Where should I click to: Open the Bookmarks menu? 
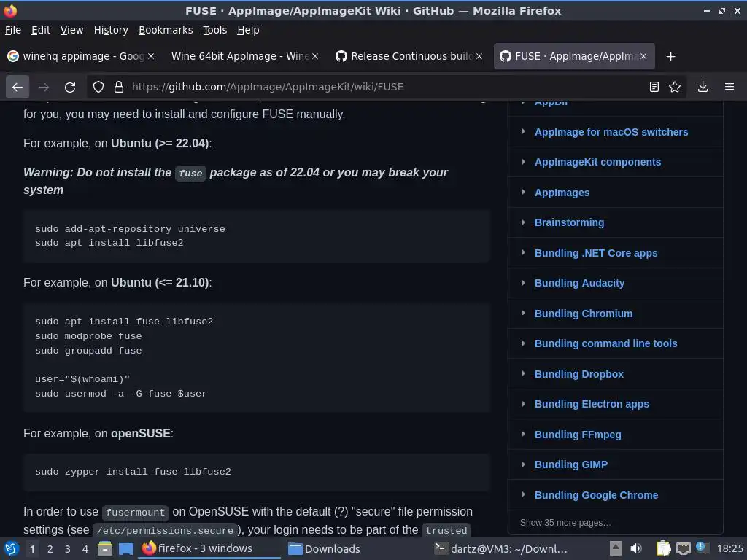pos(166,30)
